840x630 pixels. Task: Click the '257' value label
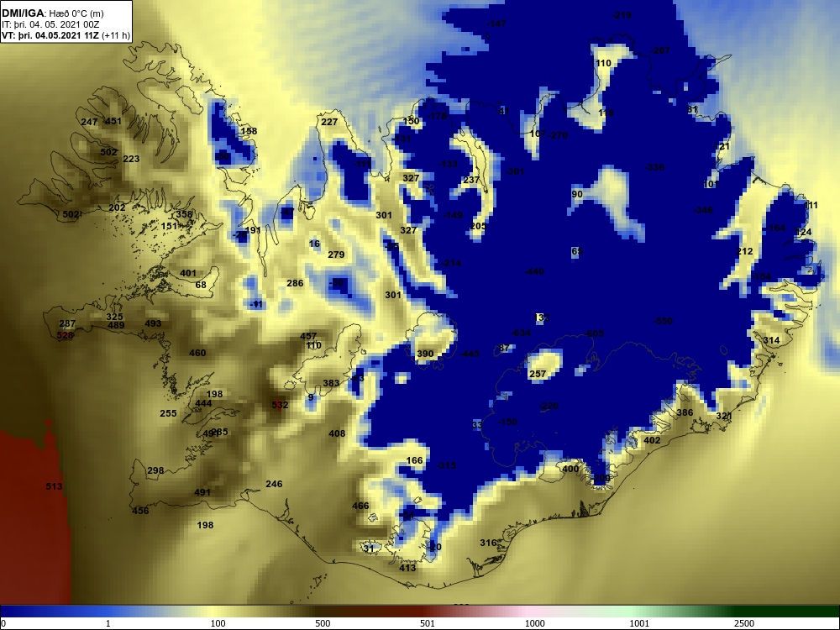538,374
